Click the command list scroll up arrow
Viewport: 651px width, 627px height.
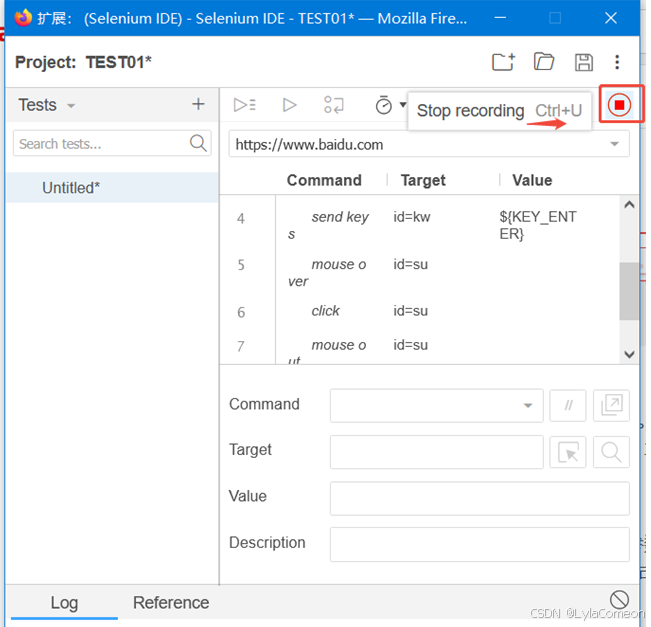coord(629,204)
